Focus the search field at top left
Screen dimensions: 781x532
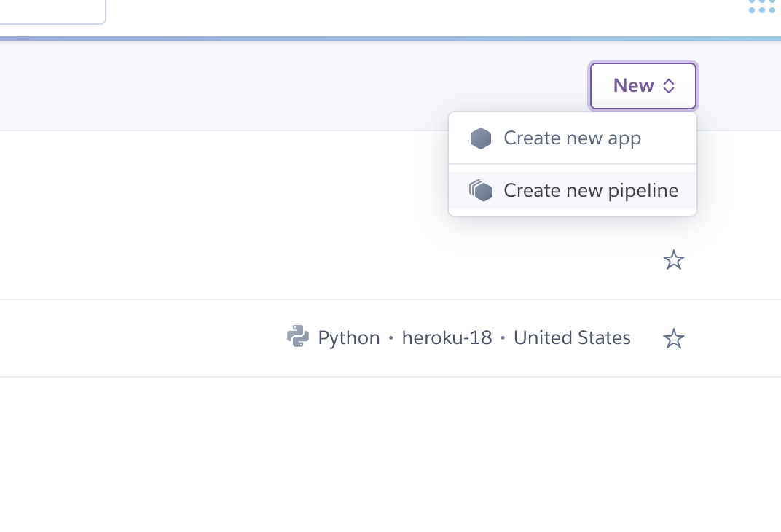point(51,11)
